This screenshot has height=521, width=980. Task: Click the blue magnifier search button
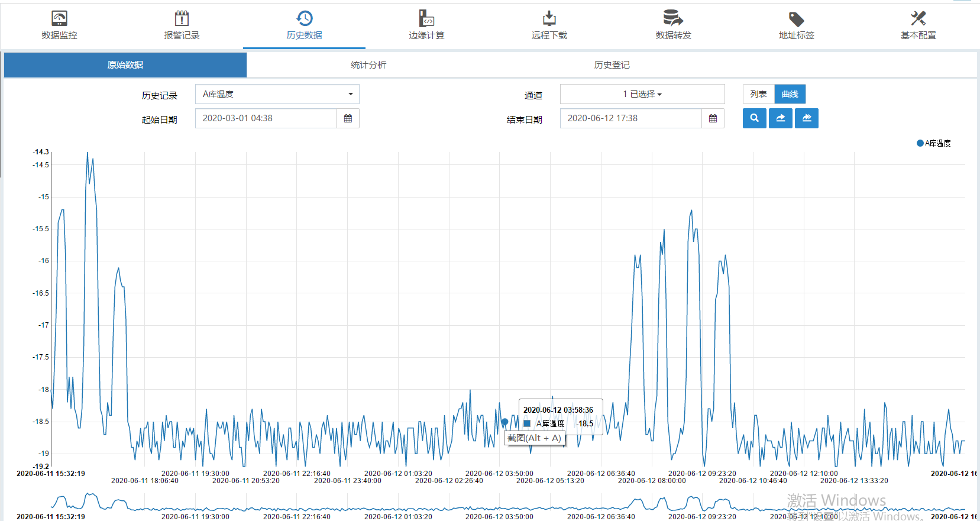tap(754, 118)
